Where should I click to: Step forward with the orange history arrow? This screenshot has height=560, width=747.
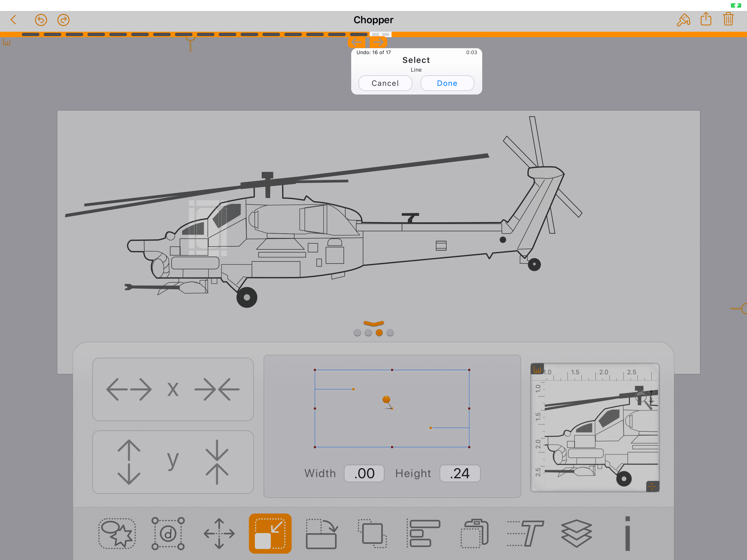point(378,42)
